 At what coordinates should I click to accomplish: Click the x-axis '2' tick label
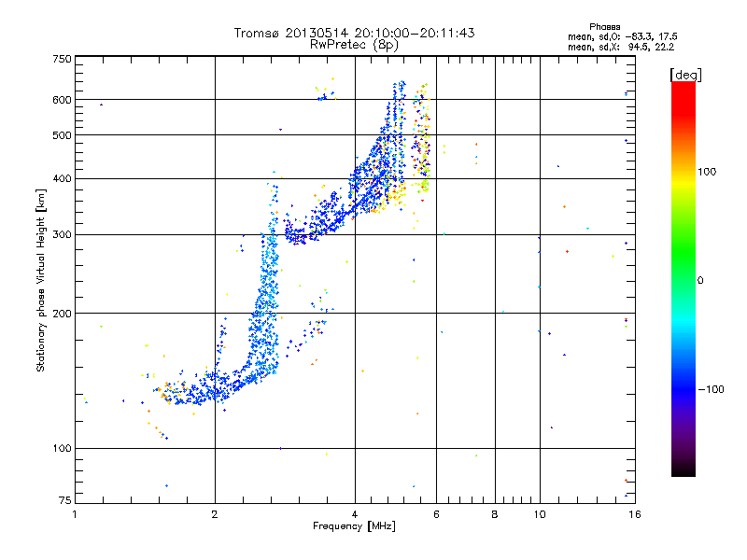[215, 514]
